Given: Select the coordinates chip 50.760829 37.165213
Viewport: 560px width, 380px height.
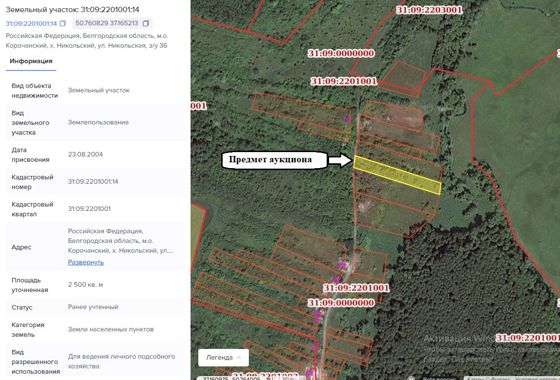Looking at the screenshot, I should pos(112,24).
